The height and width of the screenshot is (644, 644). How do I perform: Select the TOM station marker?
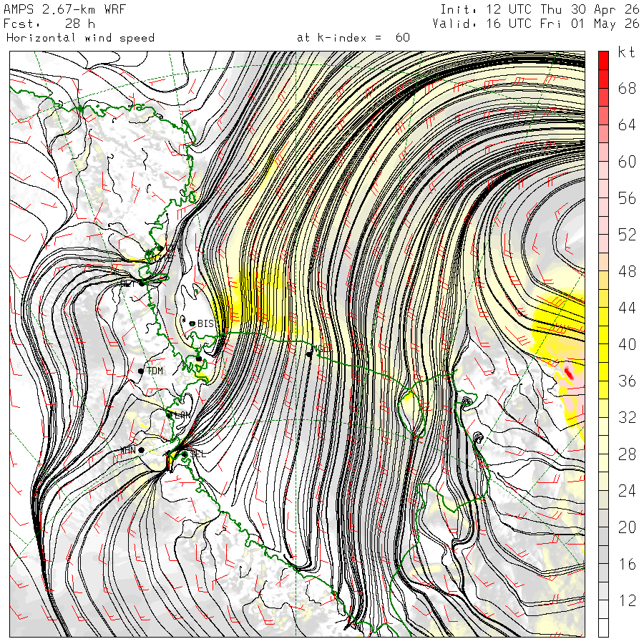[x=141, y=371]
